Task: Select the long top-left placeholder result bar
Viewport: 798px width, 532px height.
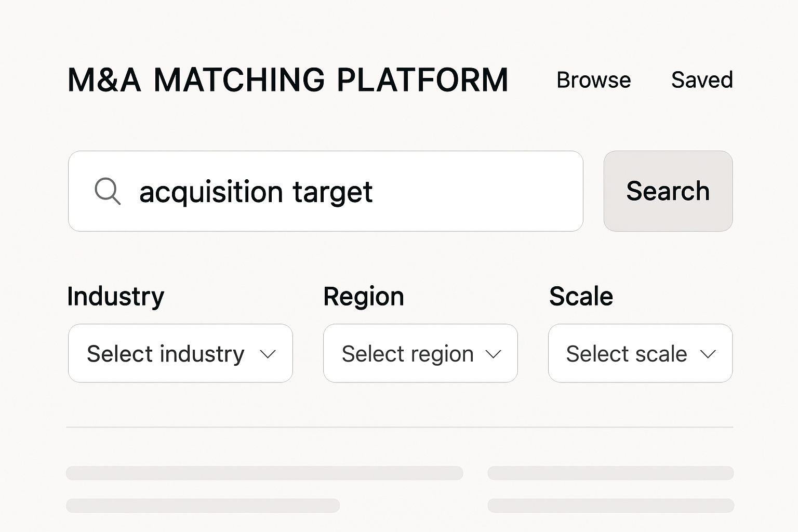Action: 264,473
